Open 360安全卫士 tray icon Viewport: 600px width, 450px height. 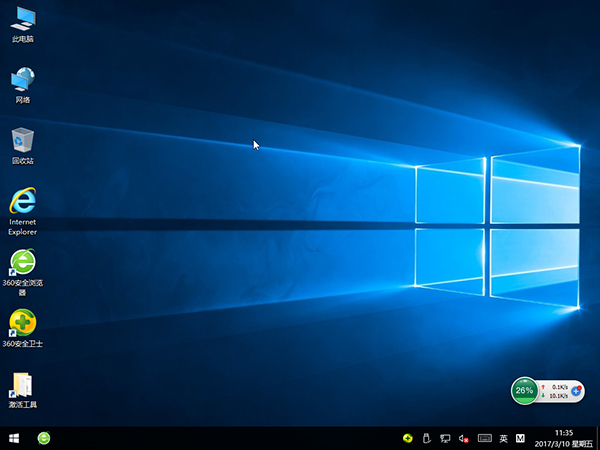(x=408, y=438)
